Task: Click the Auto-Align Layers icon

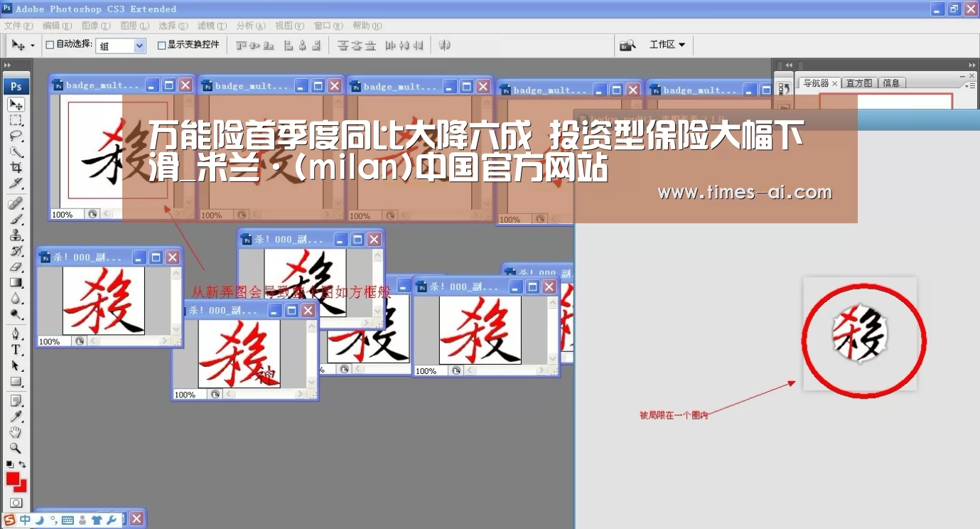Action: tap(444, 45)
